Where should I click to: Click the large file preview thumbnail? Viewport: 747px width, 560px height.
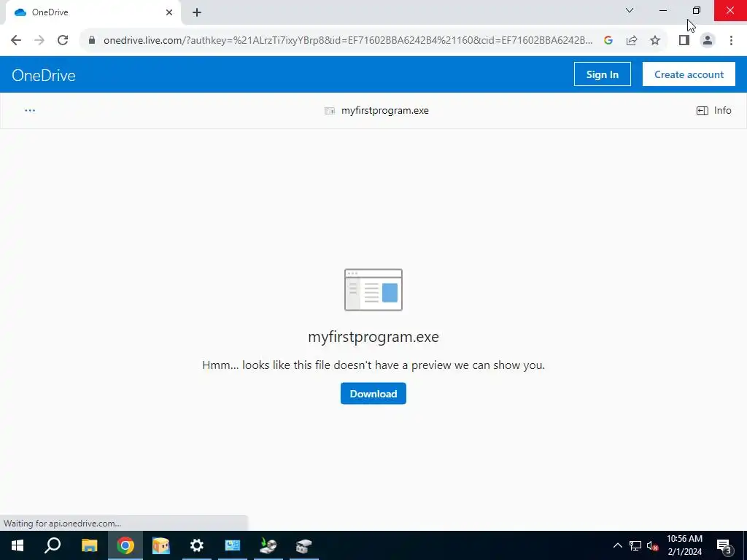click(373, 289)
